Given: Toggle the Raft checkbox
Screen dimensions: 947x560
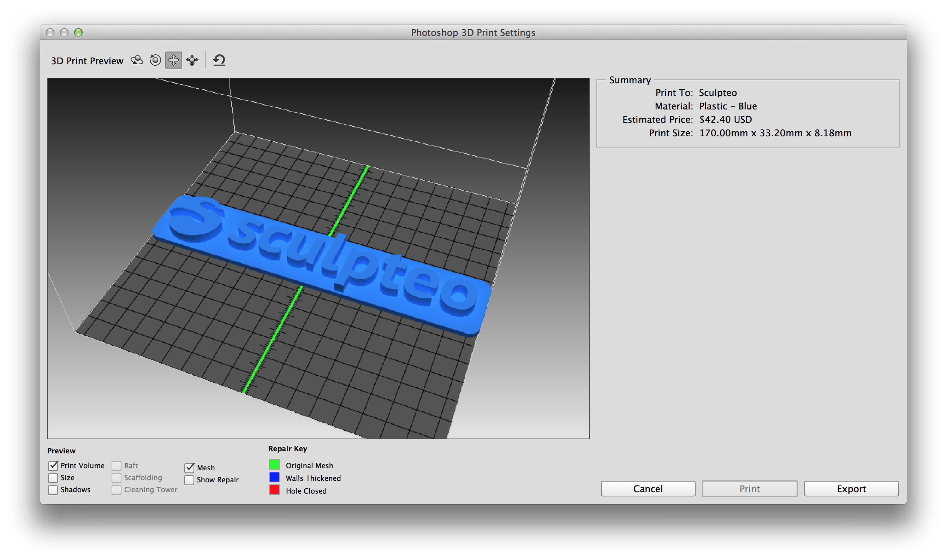Looking at the screenshot, I should (x=117, y=466).
